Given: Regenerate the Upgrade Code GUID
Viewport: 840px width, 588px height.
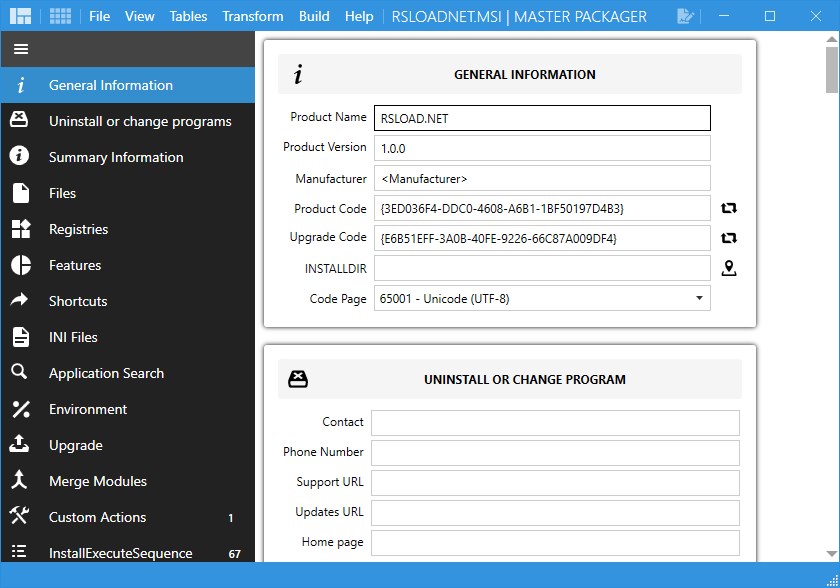Looking at the screenshot, I should (x=729, y=238).
